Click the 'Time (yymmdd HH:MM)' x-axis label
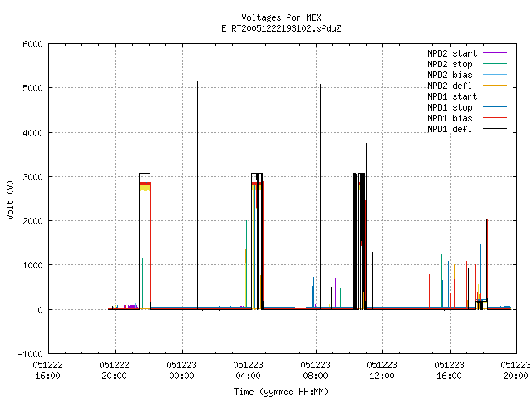 point(281,392)
